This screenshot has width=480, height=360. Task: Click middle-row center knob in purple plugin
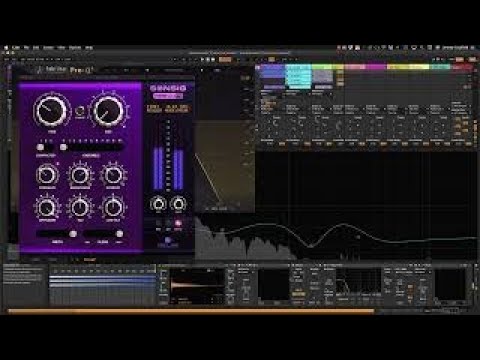tap(80, 175)
